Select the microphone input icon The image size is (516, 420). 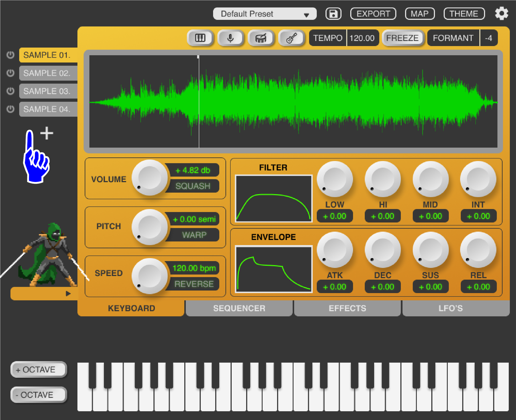[230, 38]
